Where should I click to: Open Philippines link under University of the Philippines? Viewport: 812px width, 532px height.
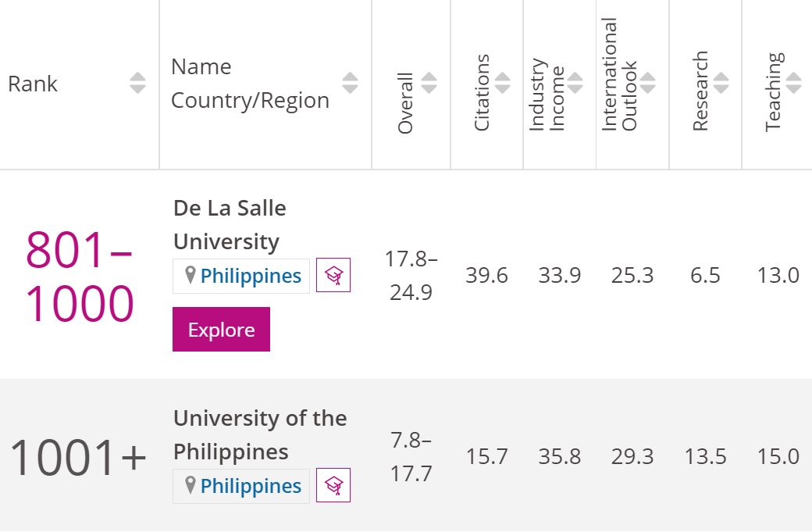point(251,487)
